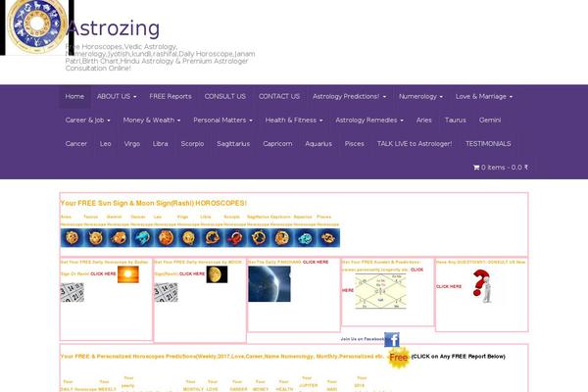The height and width of the screenshot is (392, 588).
Task: Expand the Money & Wealth dropdown
Action: click(152, 120)
